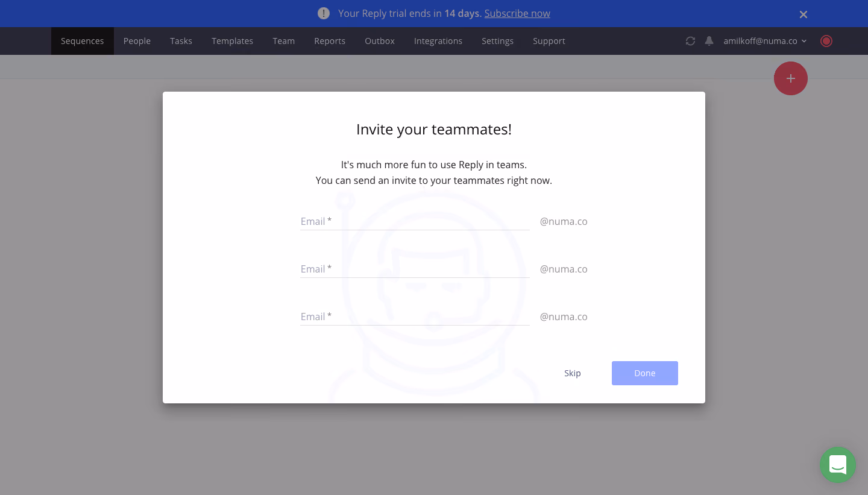This screenshot has width=868, height=495.
Task: Focus the second Email input field
Action: [415, 269]
